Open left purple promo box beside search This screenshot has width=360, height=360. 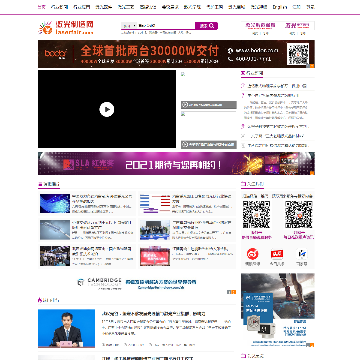click(260, 27)
